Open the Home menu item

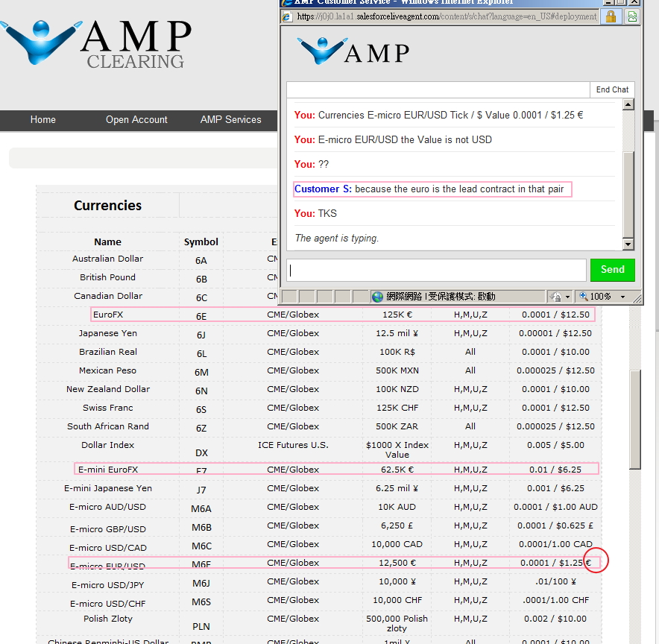(43, 120)
